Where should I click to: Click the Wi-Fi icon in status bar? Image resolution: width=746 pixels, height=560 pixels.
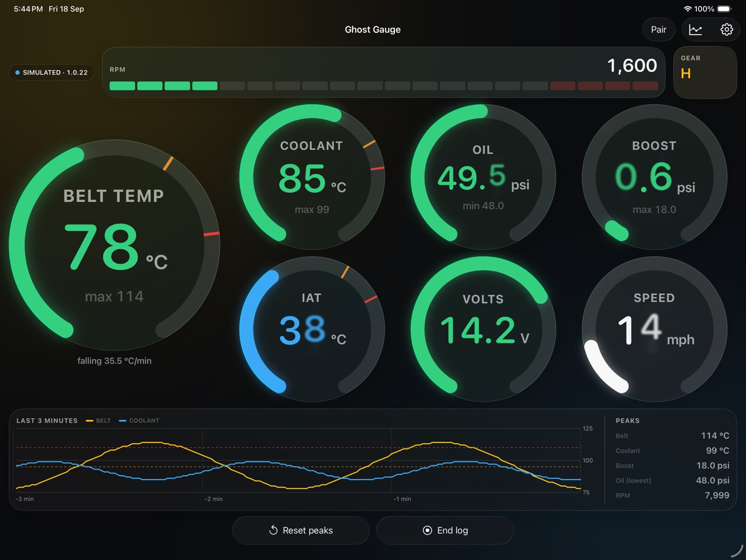pyautogui.click(x=688, y=9)
